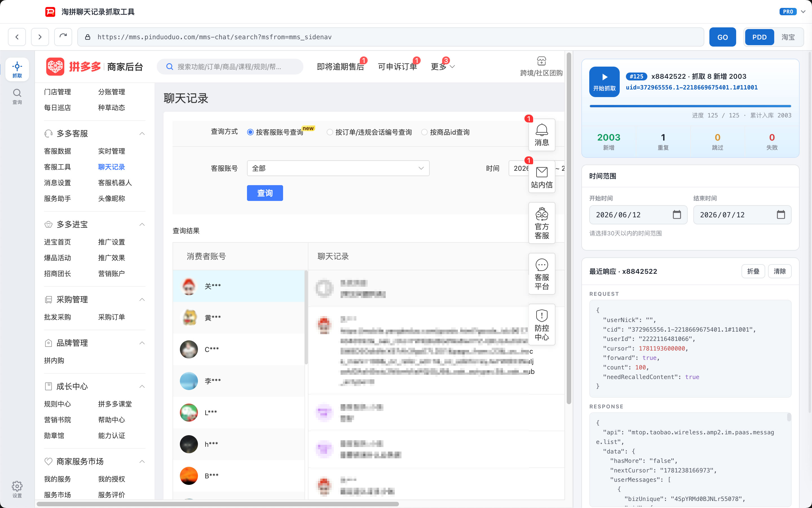The width and height of the screenshot is (812, 508).
Task: Open 可申诉订单 link
Action: click(x=397, y=67)
